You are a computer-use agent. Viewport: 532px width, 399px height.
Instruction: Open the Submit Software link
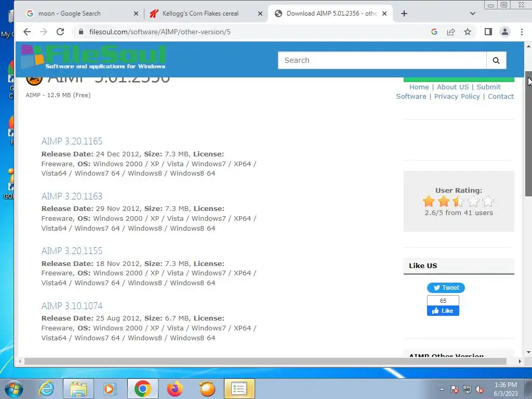[x=455, y=91]
